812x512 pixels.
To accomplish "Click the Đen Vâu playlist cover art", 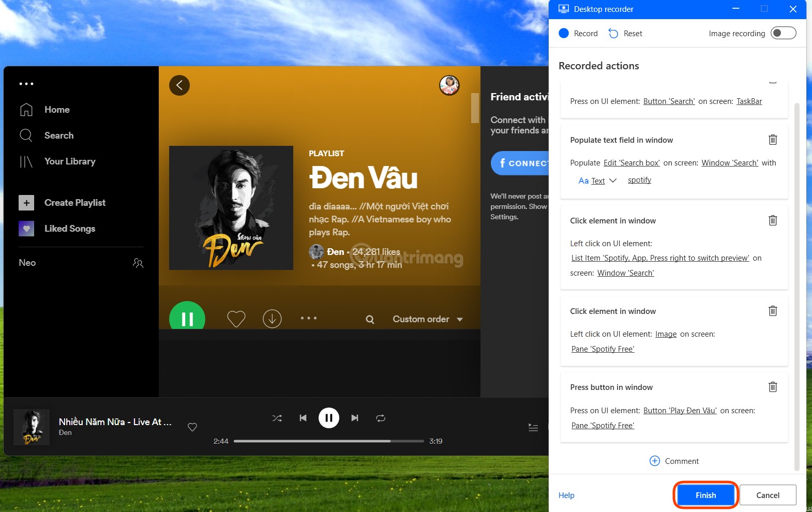I will pos(231,208).
